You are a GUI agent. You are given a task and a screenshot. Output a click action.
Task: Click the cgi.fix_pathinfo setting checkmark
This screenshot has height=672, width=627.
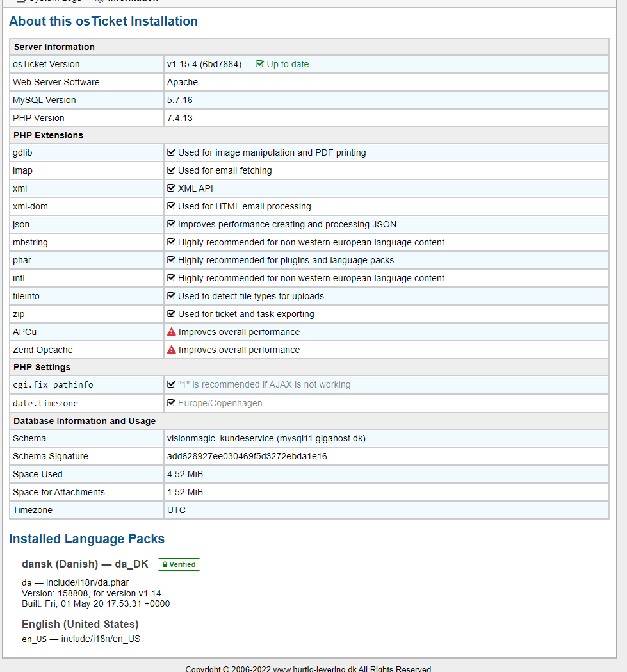[x=171, y=384]
